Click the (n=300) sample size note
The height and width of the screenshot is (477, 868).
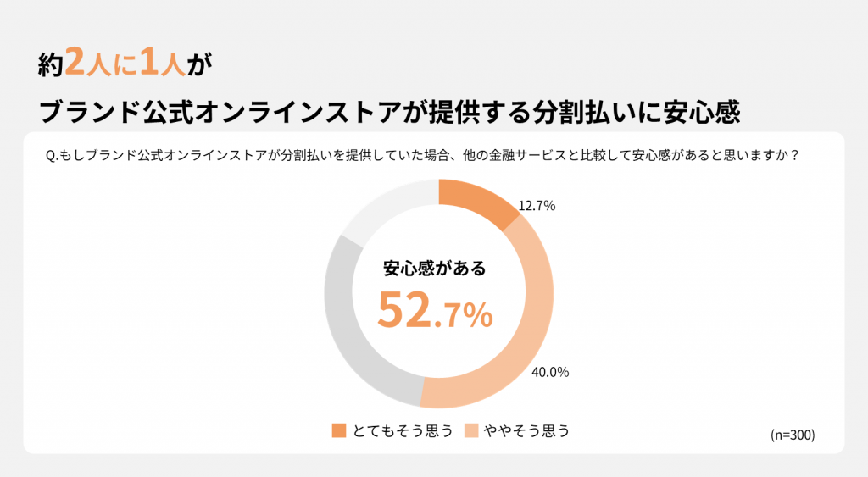click(x=793, y=435)
